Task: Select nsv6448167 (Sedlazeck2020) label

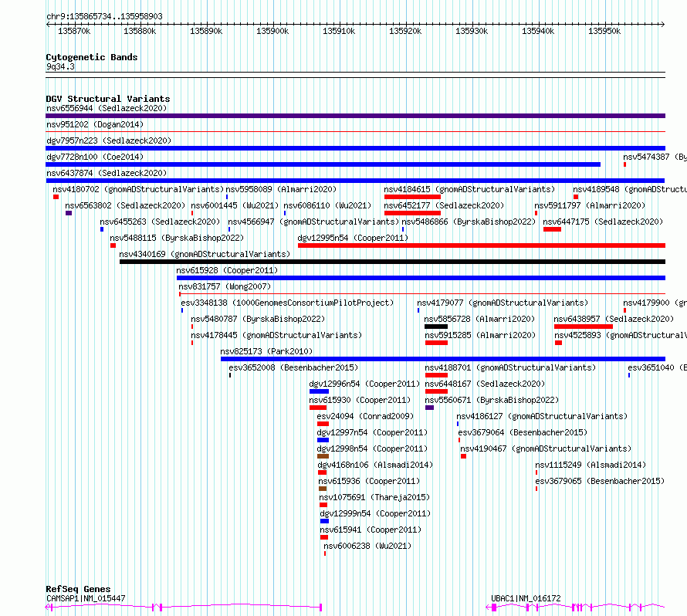Action: click(x=485, y=384)
